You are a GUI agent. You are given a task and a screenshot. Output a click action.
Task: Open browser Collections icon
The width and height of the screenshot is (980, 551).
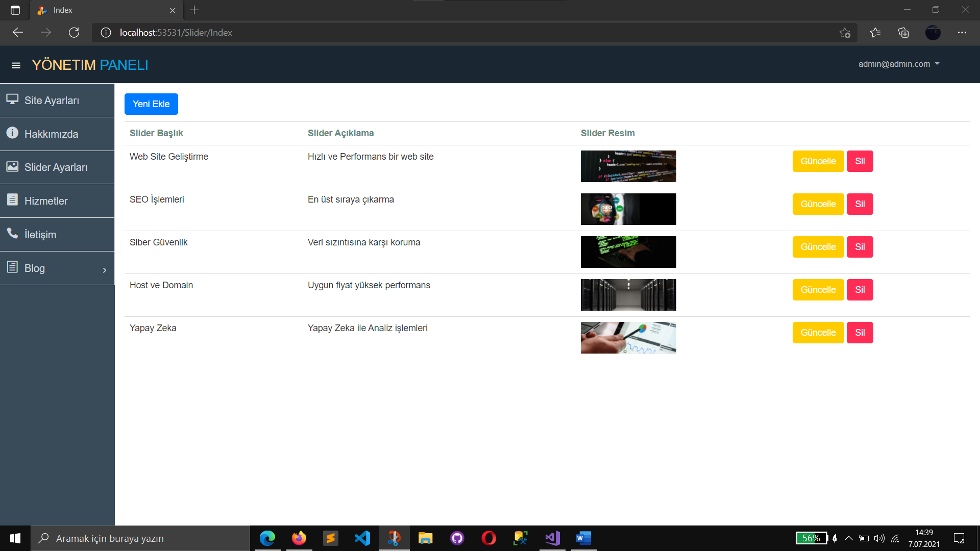pyautogui.click(x=903, y=33)
